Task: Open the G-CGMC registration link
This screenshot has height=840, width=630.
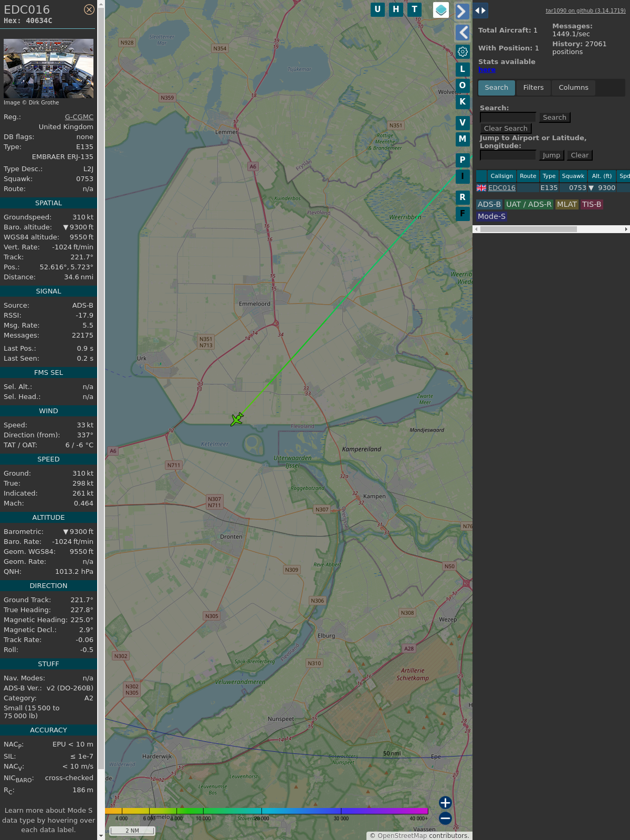Action: pyautogui.click(x=79, y=117)
